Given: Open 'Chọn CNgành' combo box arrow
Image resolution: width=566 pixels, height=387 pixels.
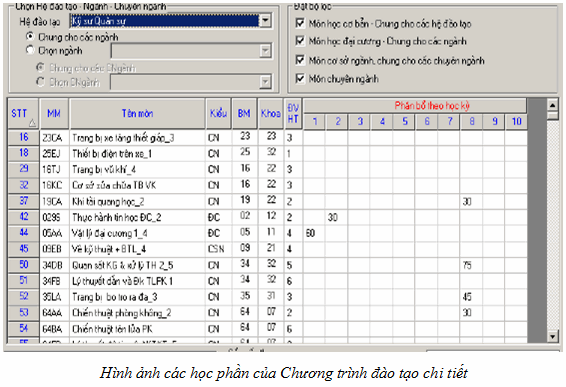Looking at the screenshot, I should tap(265, 82).
